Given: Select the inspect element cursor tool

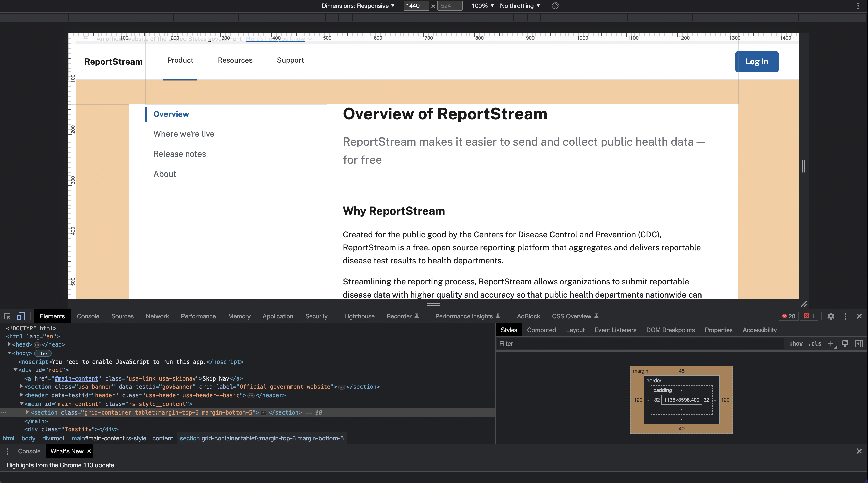Looking at the screenshot, I should [x=7, y=316].
